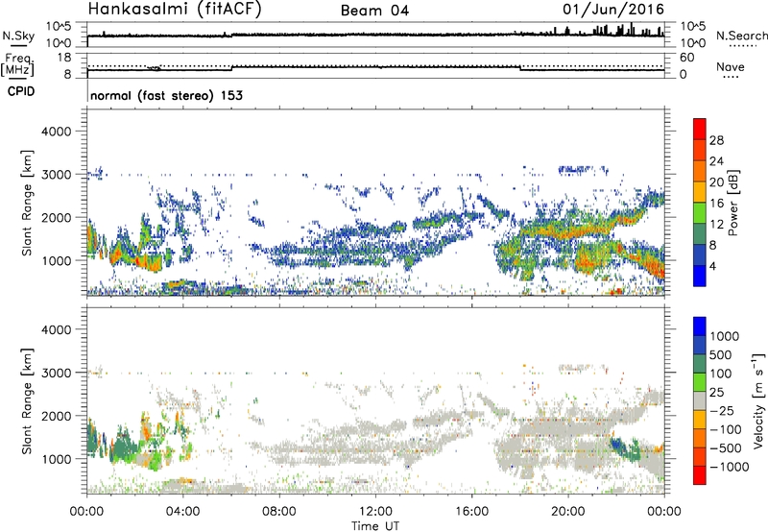Click the 'Freq. [MHz]' axis label
This screenshot has height=532, width=768.
17,65
